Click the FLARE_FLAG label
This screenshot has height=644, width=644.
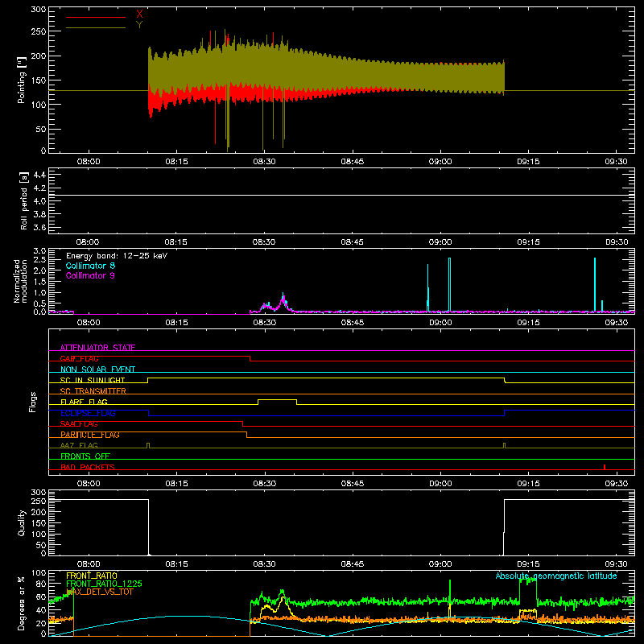click(x=84, y=402)
